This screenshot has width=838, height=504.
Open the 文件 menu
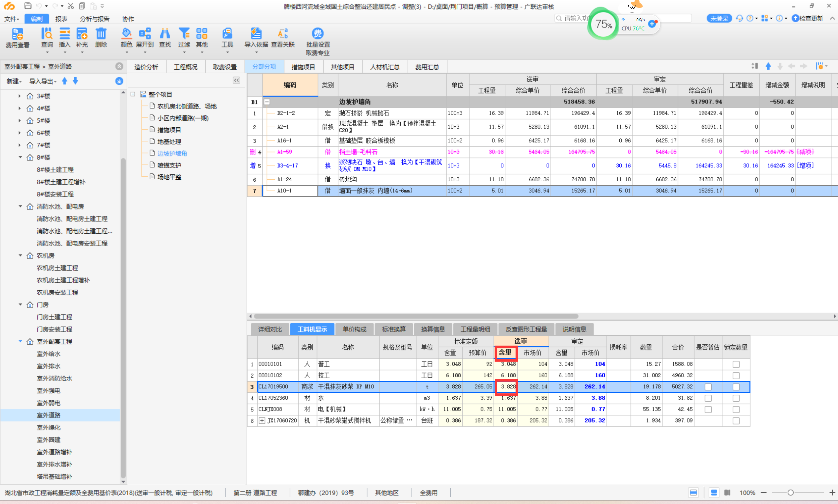coord(11,19)
